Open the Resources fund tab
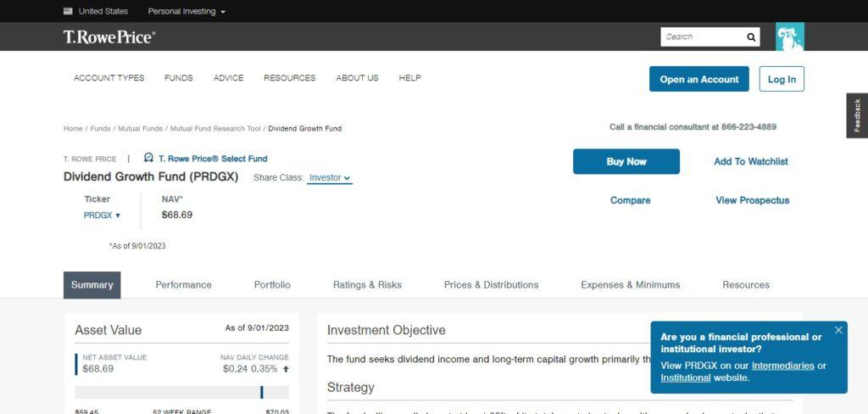Image resolution: width=868 pixels, height=414 pixels. (x=746, y=285)
